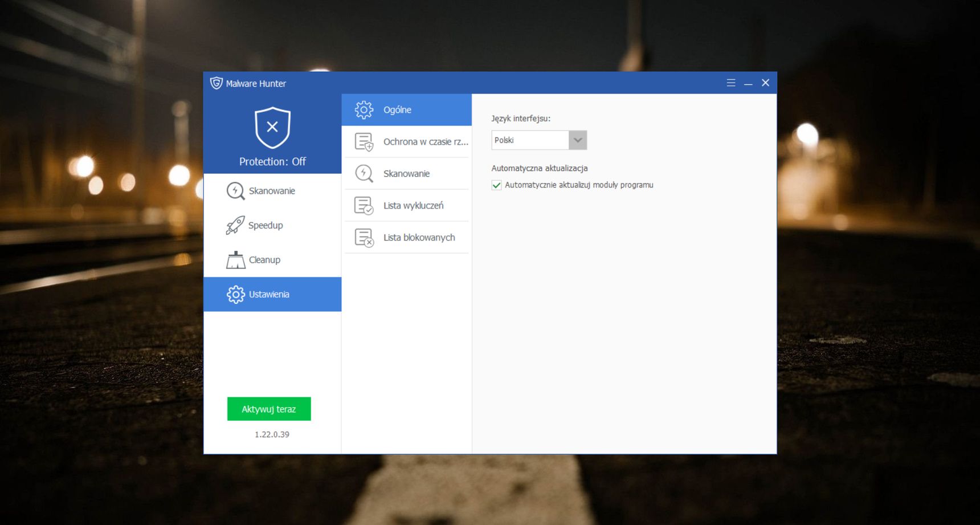Screen dimensions: 980x525
Task: Uncheck Automatycznie aktualizuj moduły programu checkbox
Action: tap(497, 185)
